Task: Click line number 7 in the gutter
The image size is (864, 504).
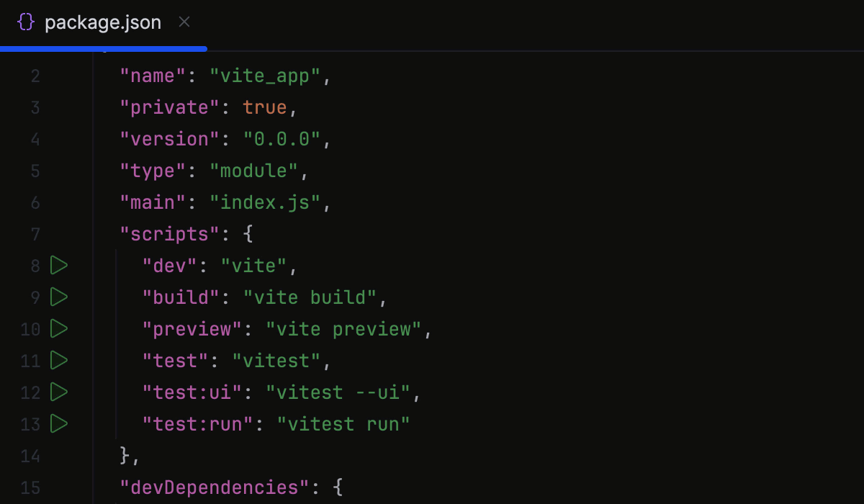Action: [35, 233]
